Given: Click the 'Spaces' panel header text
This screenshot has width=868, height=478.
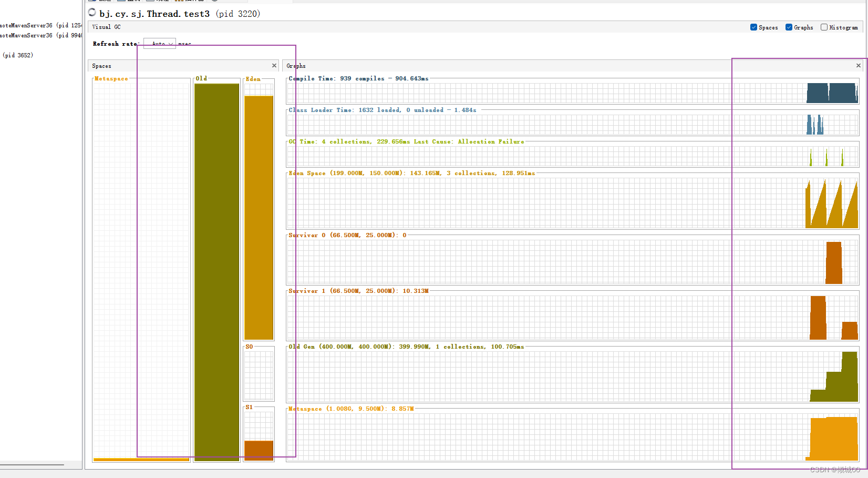Looking at the screenshot, I should [101, 66].
